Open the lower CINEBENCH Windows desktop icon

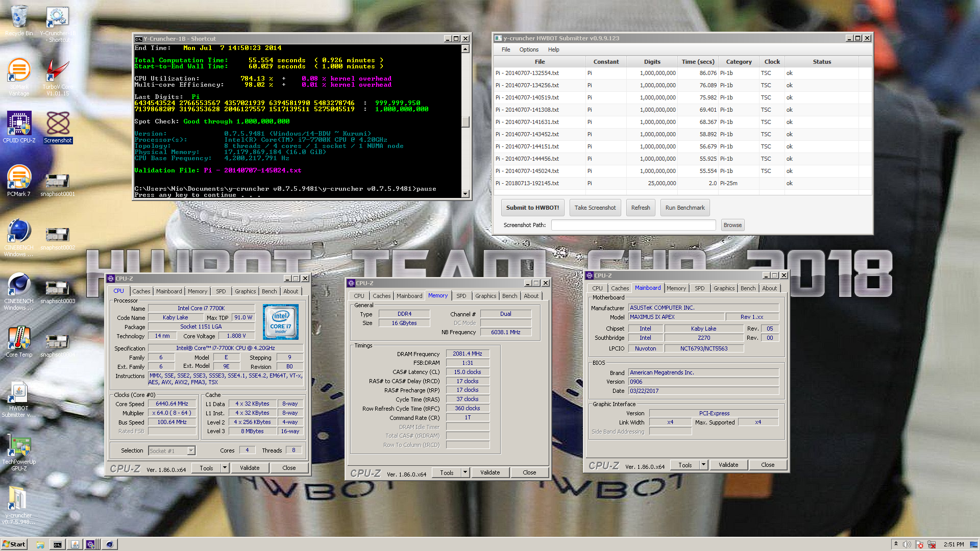coord(19,291)
